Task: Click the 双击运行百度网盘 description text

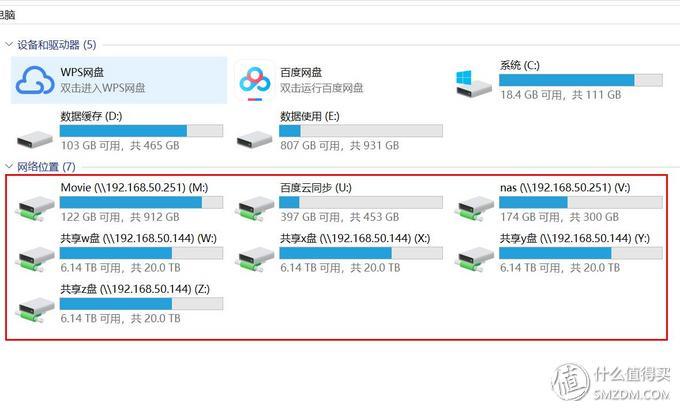Action: pyautogui.click(x=322, y=88)
